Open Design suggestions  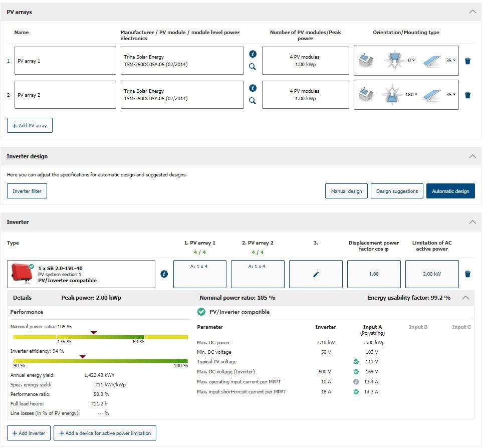tap(397, 191)
